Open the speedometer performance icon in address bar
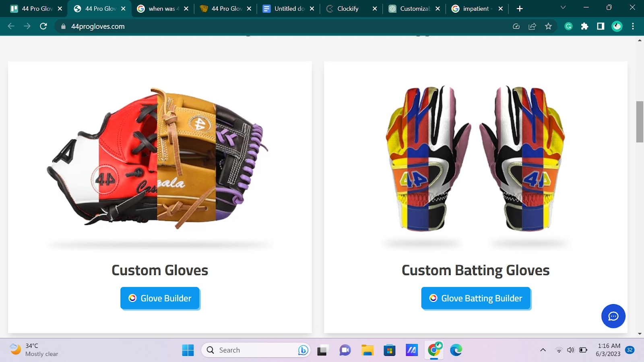 click(x=516, y=27)
